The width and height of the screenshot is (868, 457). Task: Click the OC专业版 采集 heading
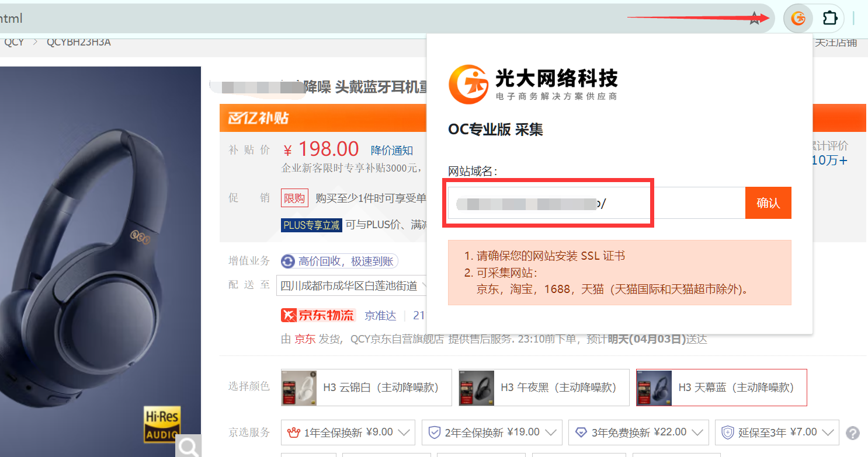click(x=495, y=130)
